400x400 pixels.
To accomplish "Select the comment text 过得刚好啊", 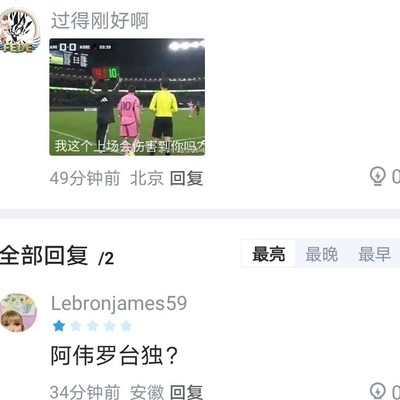I will click(99, 21).
